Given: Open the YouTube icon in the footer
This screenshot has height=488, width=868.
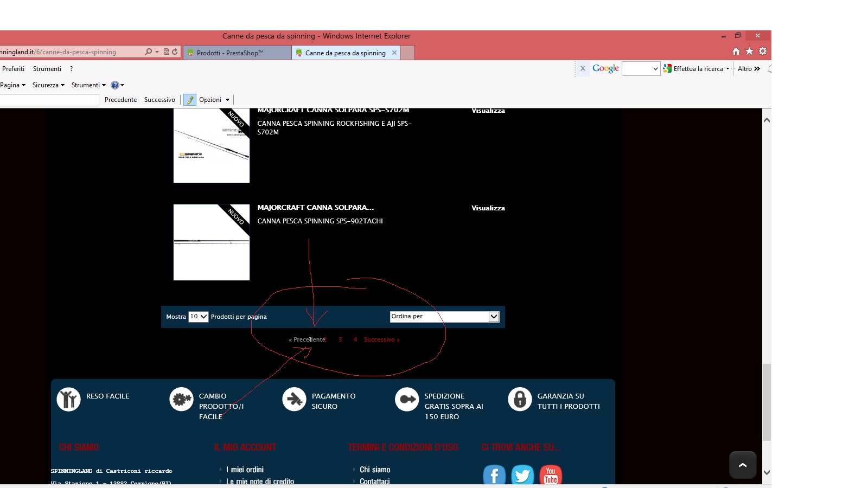Looking at the screenshot, I should (551, 475).
